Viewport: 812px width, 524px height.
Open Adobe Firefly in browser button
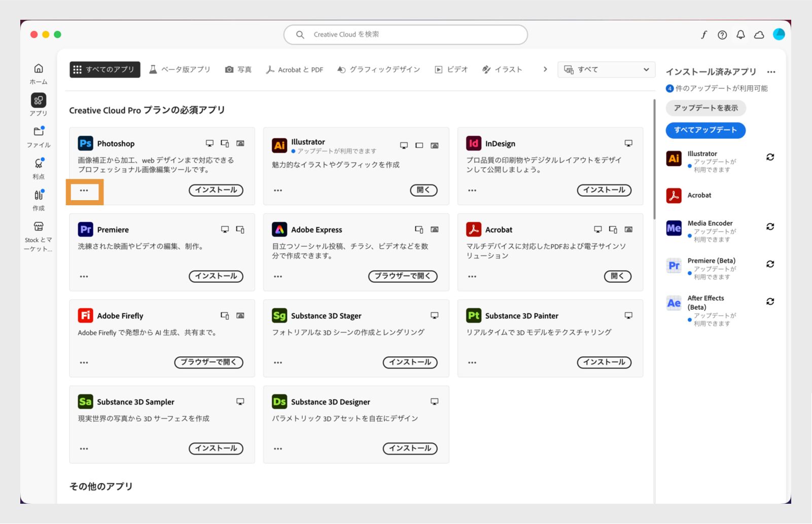[209, 362]
